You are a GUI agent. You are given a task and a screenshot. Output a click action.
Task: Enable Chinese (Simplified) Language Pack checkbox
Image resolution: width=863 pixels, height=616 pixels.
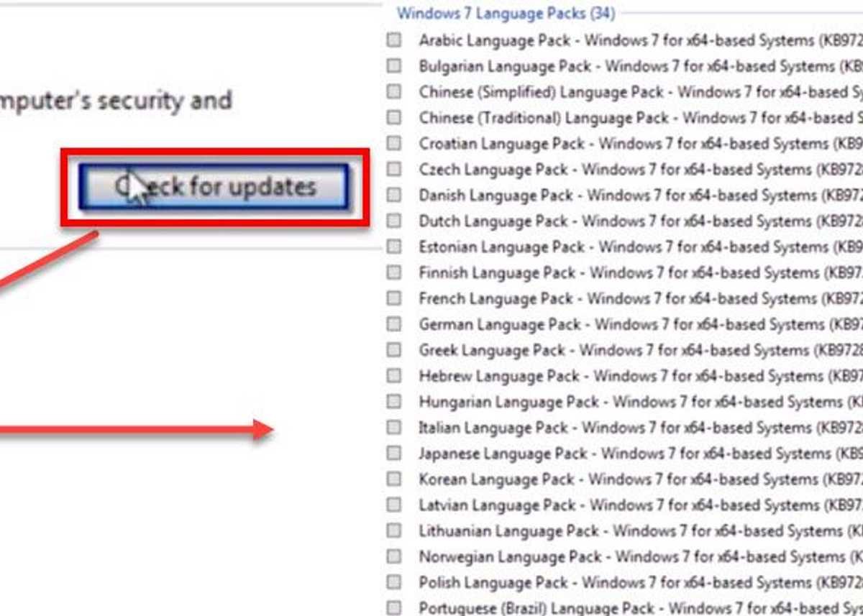coord(393,92)
